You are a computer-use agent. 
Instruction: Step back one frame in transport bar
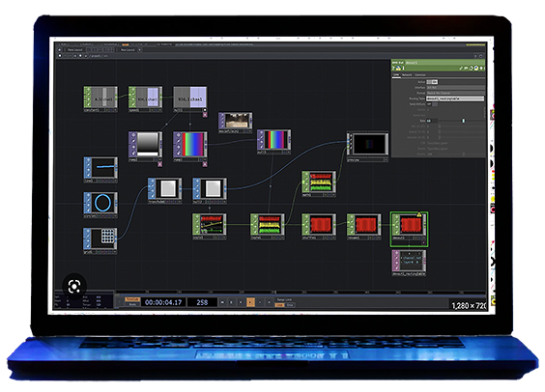[260, 302]
